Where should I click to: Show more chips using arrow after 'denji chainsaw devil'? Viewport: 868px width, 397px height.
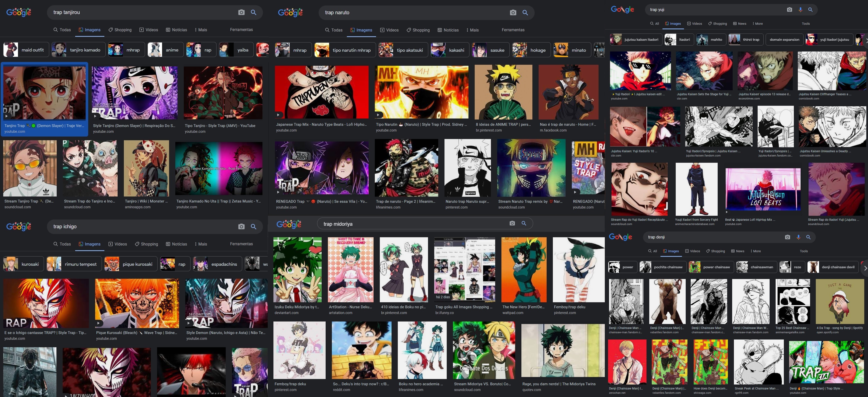point(865,268)
